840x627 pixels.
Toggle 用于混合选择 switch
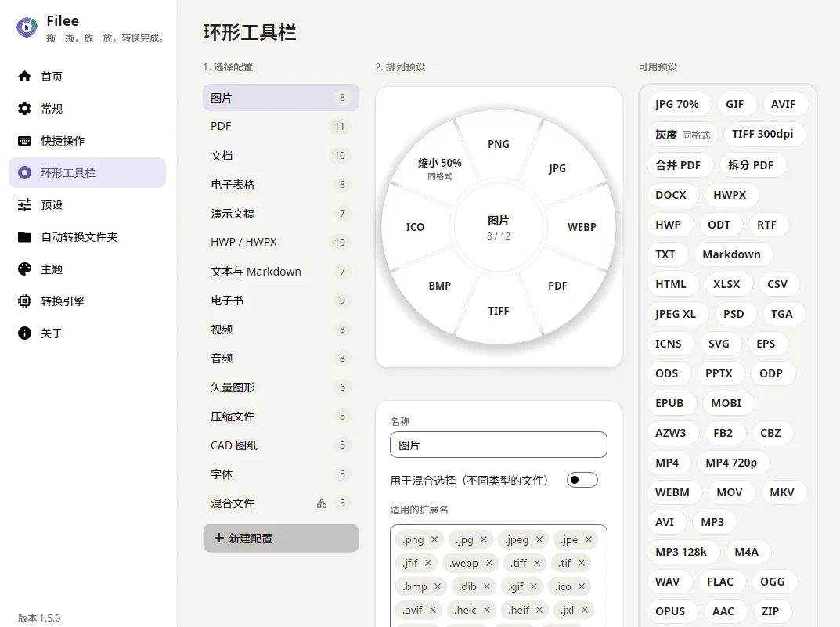(582, 480)
